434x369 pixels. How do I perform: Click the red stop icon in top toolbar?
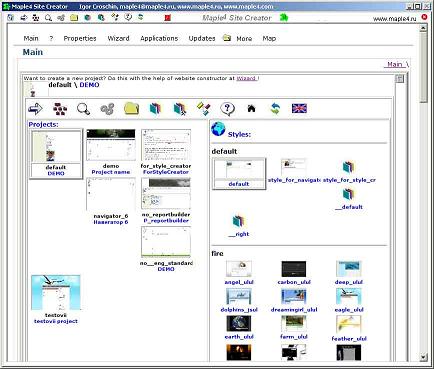point(168,18)
